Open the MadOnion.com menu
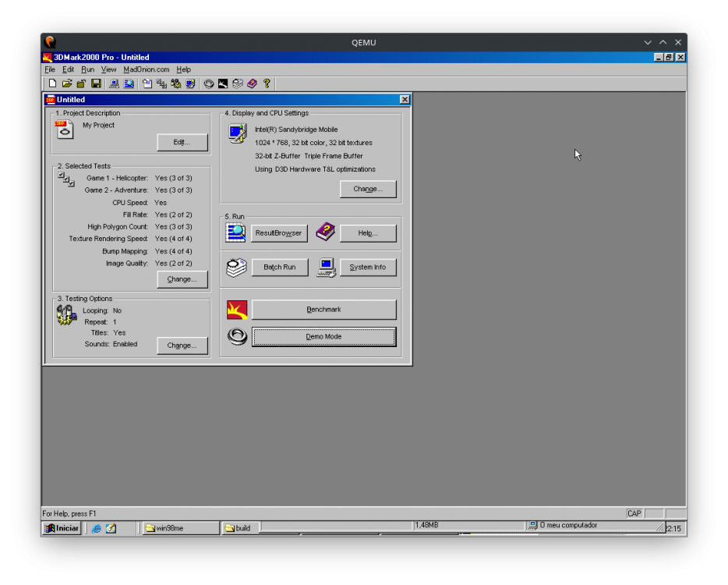The image size is (728, 585). [x=146, y=69]
